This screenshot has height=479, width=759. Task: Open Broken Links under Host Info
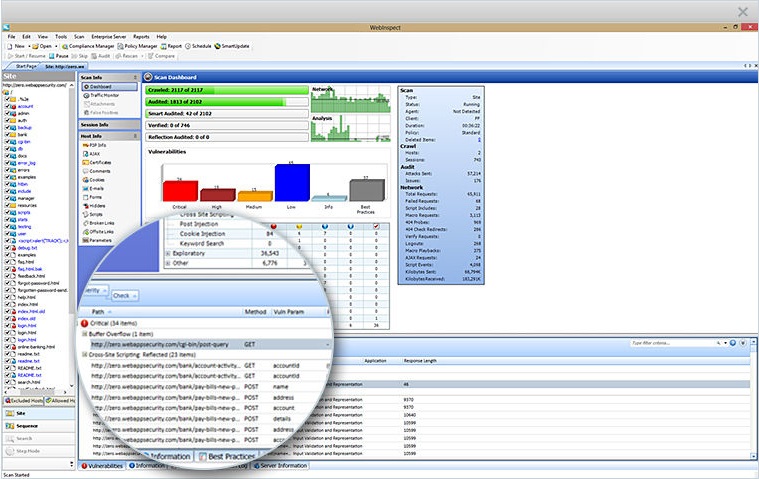click(98, 224)
